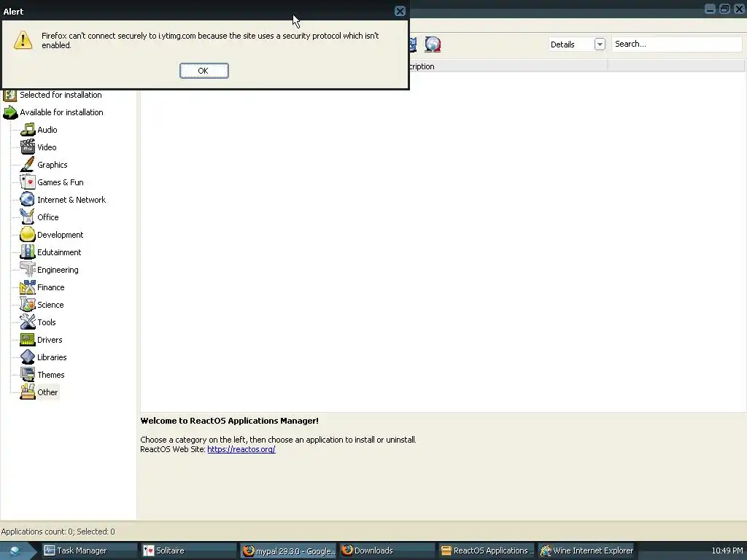Select the Engineering category icon

[28, 270]
